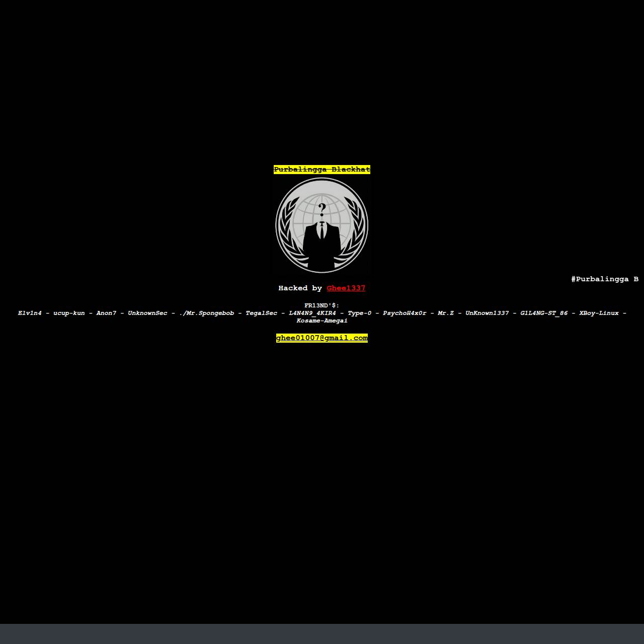Click the name 'TegalSec'

[x=262, y=313]
